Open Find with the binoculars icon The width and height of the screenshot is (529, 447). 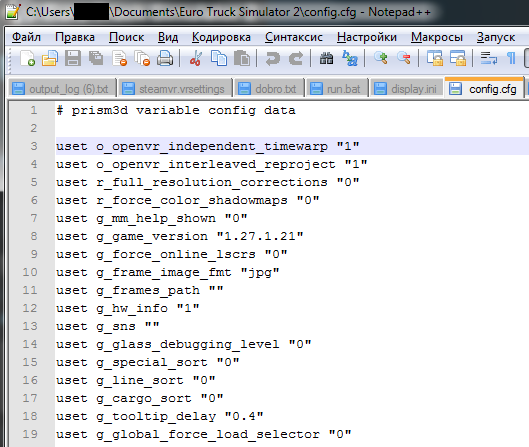326,58
